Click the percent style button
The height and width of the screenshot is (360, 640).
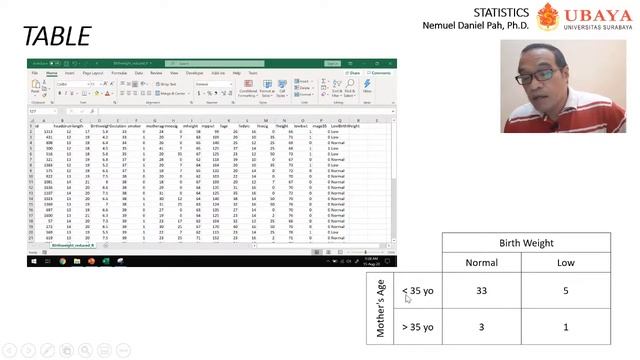tap(209, 93)
